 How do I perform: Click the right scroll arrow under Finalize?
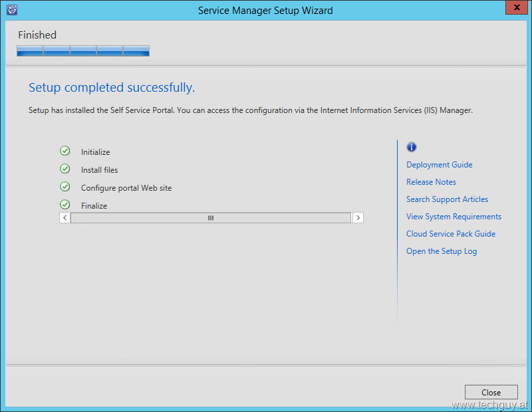pos(358,218)
